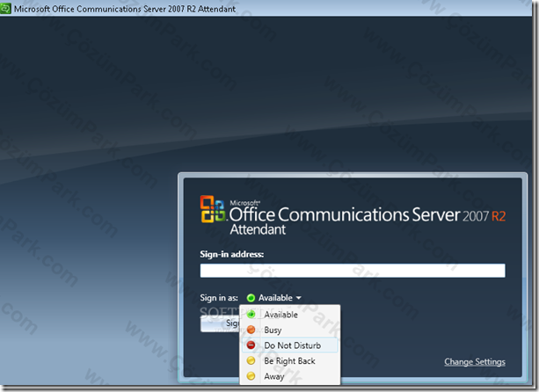Viewport: 539px width, 392px height.
Task: Click the "Sign in as:" label
Action: pos(219,298)
